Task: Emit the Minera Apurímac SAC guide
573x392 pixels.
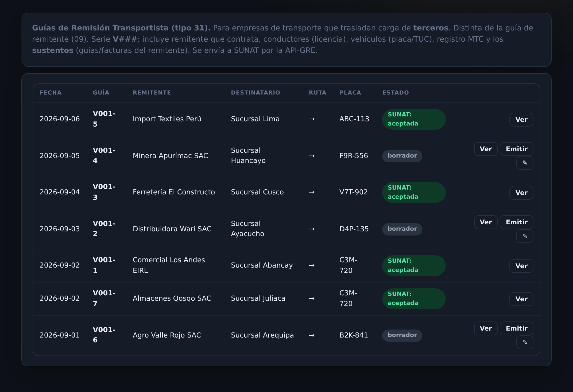Action: pyautogui.click(x=516, y=149)
